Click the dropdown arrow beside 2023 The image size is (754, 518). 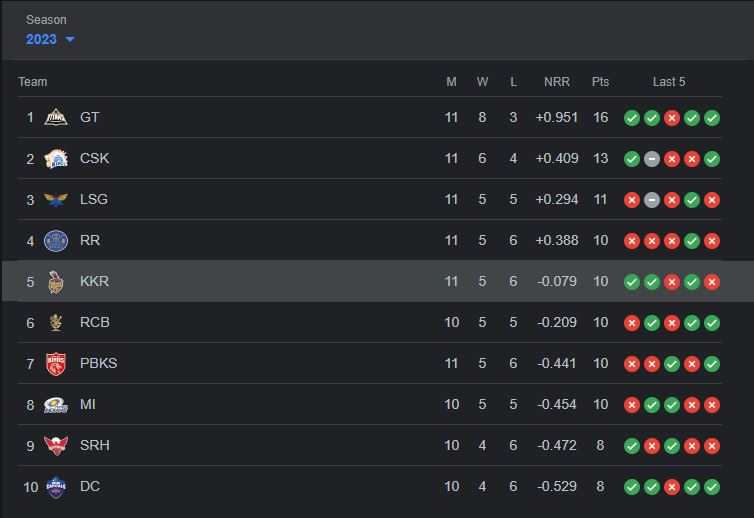tap(70, 40)
